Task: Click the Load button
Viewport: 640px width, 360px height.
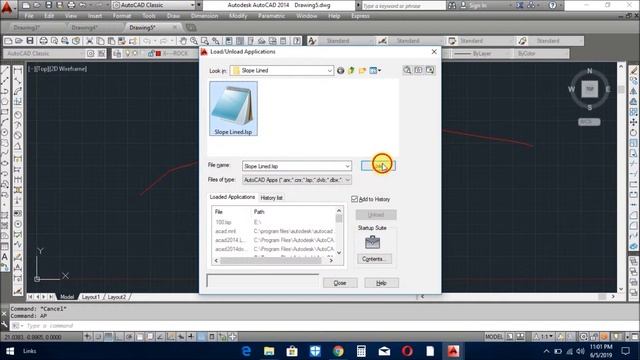Action: tap(378, 166)
